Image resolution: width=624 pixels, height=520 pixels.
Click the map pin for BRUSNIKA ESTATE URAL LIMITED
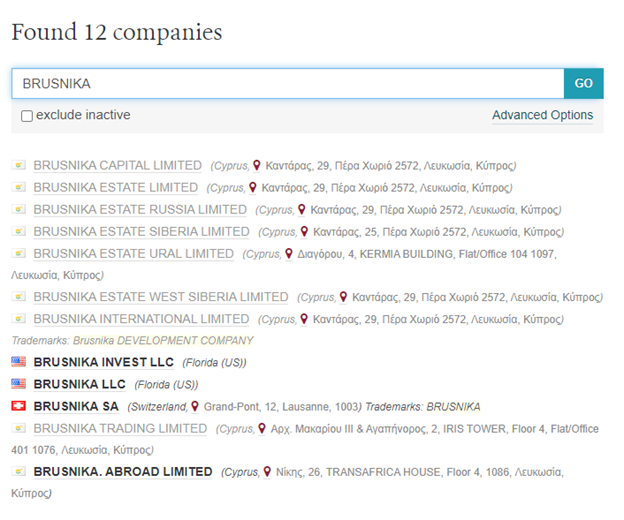[x=289, y=254]
